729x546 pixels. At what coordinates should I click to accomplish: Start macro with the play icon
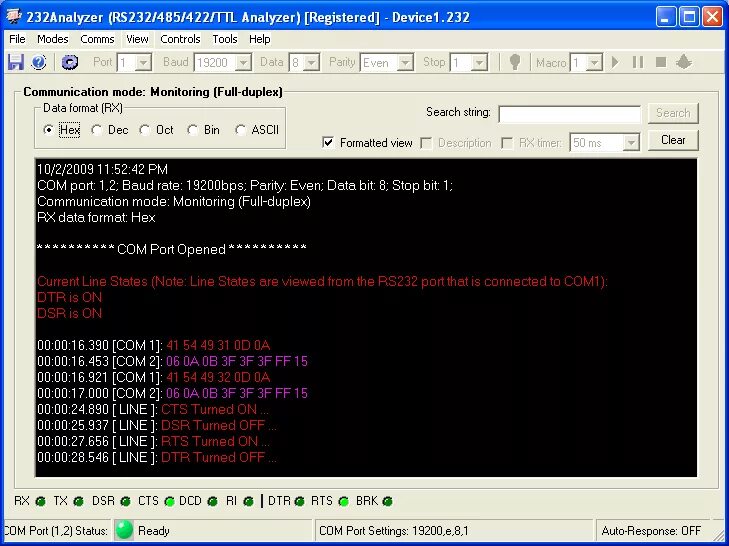point(616,62)
